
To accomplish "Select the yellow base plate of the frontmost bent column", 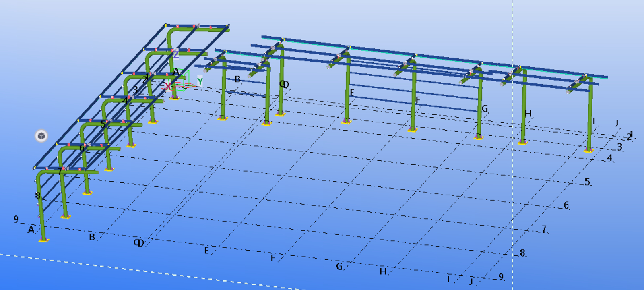I will click(44, 240).
